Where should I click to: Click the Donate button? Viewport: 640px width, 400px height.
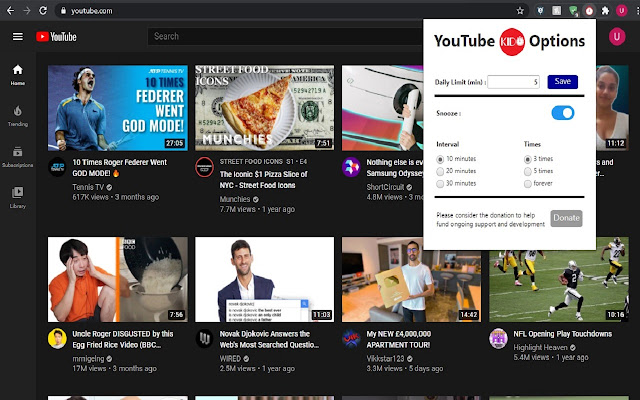tap(566, 218)
